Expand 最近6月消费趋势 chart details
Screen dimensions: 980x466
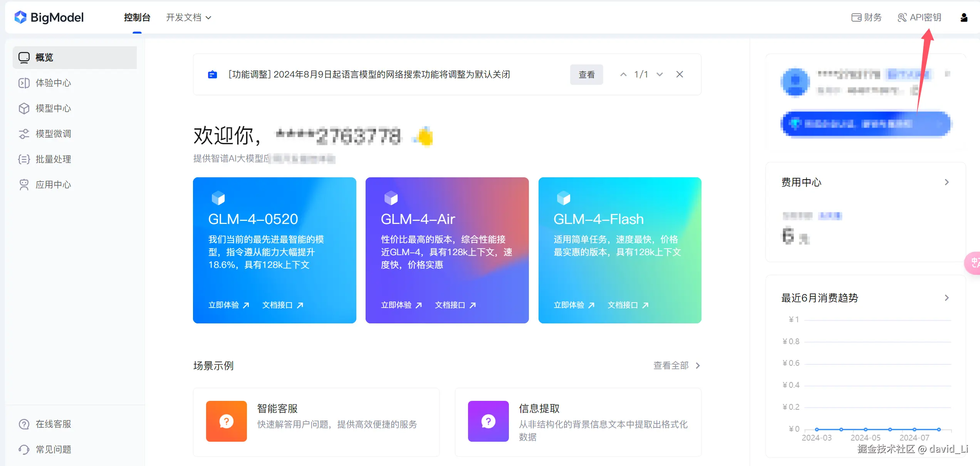(x=946, y=298)
